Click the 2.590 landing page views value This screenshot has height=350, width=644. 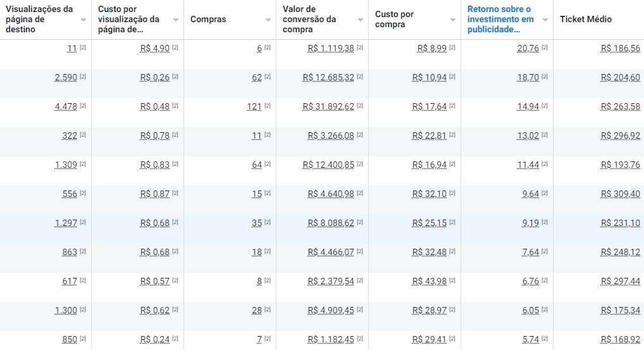(x=66, y=77)
